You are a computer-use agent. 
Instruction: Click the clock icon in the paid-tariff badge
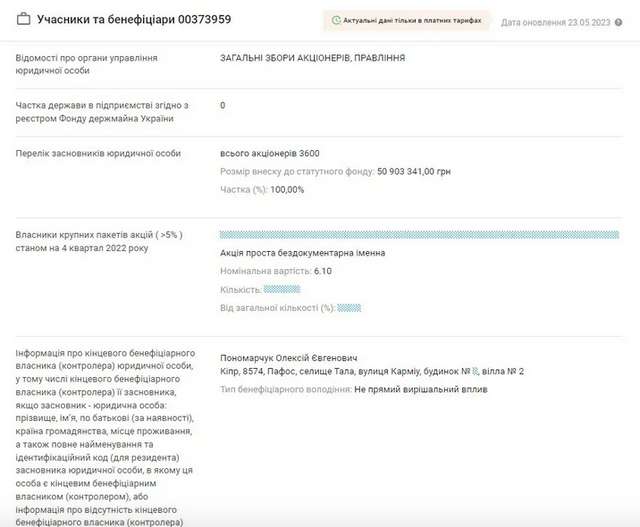tap(336, 20)
